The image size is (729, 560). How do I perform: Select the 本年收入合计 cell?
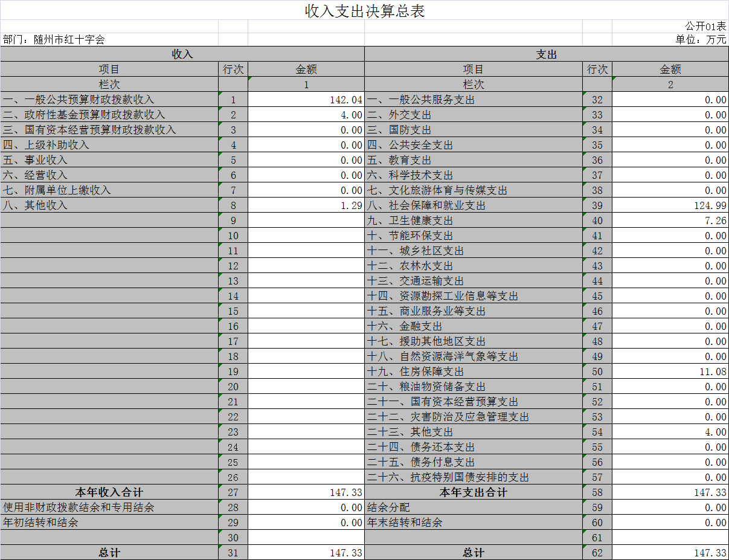click(x=109, y=492)
